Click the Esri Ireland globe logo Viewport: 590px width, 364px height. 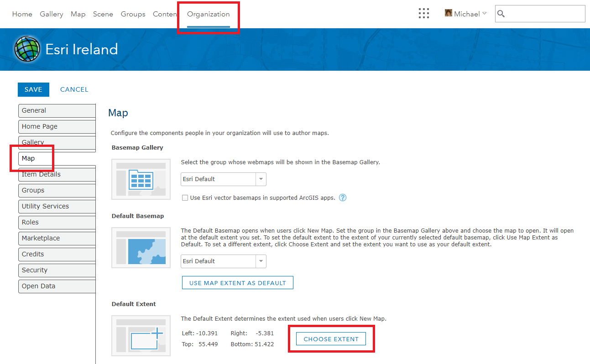(x=27, y=49)
